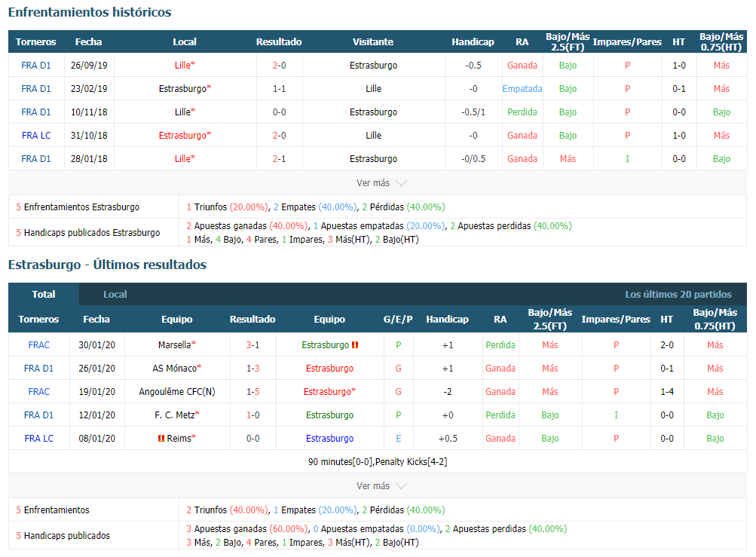Image resolution: width=756 pixels, height=557 pixels.
Task: Click Handicap header in historical table
Action: (473, 42)
